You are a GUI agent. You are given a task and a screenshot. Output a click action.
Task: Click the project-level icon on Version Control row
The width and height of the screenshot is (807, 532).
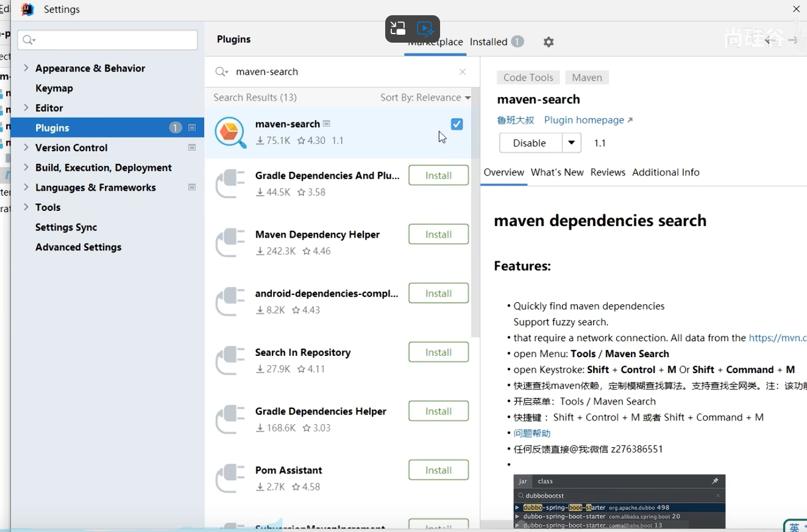tap(192, 147)
